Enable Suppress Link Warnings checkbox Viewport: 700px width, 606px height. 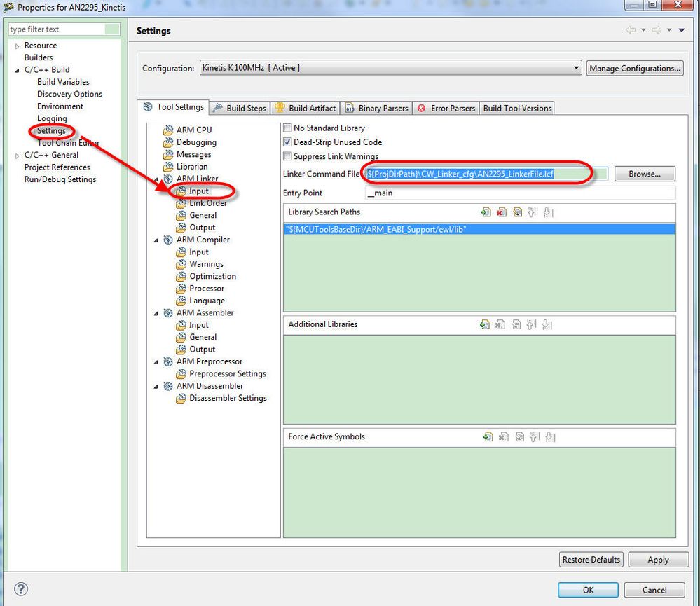click(287, 156)
